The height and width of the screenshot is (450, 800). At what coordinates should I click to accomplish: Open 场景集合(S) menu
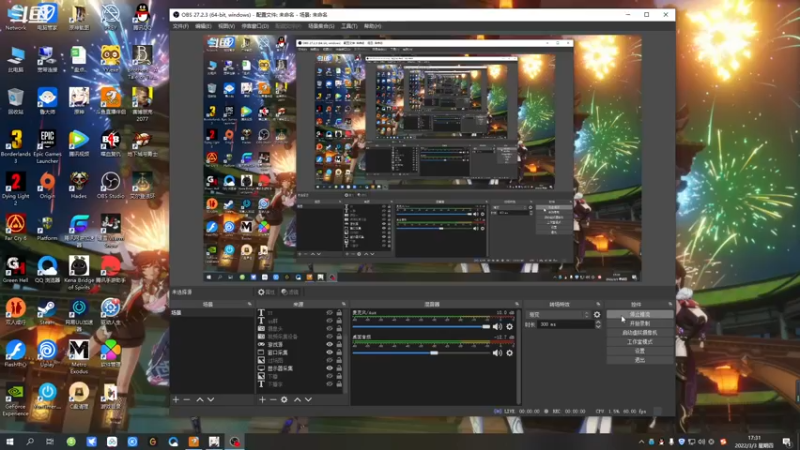321,26
